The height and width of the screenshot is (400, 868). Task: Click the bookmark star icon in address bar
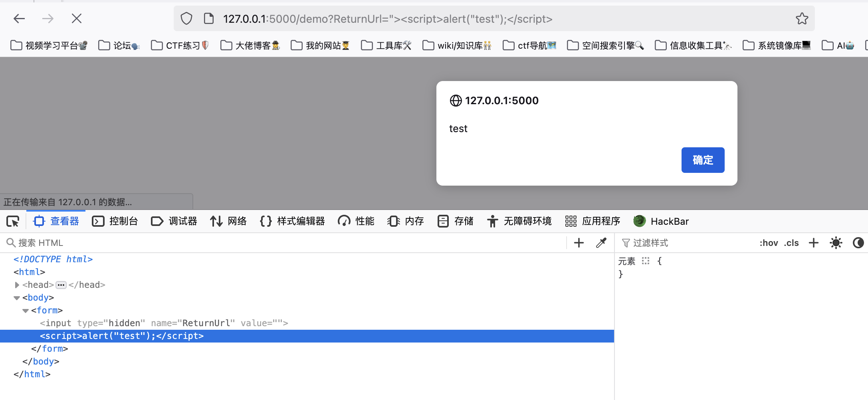(x=802, y=19)
